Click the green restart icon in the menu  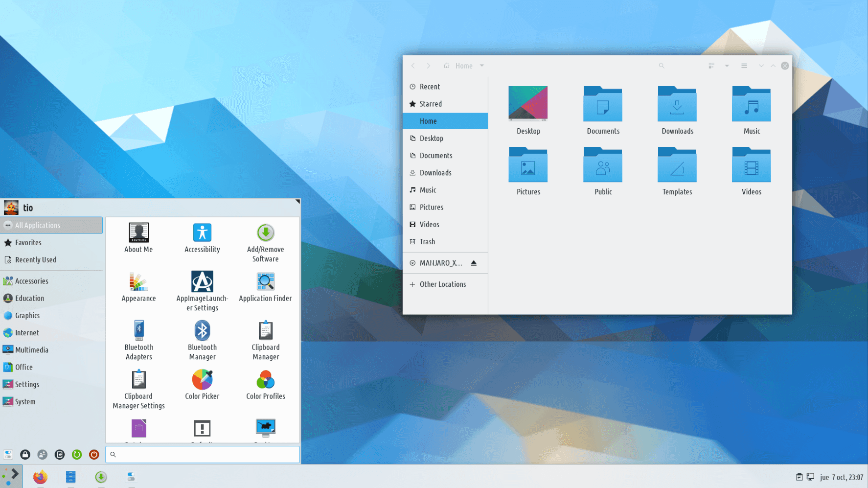point(77,455)
